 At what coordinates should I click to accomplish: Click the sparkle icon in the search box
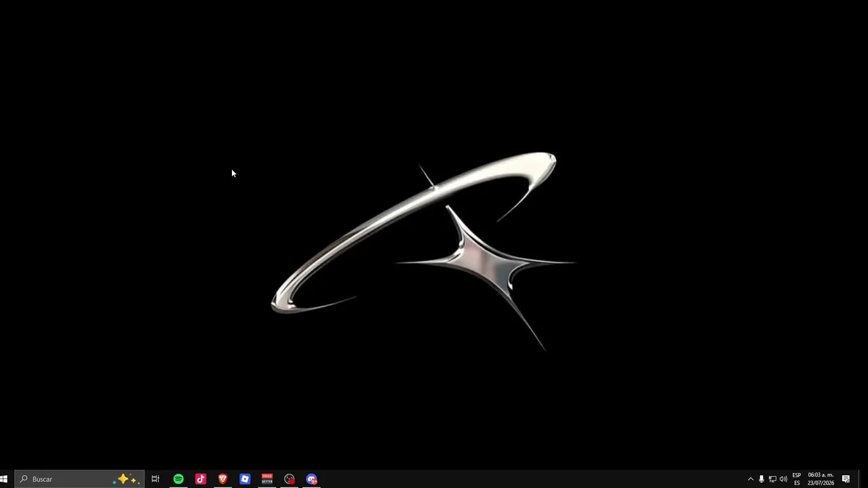pyautogui.click(x=127, y=479)
